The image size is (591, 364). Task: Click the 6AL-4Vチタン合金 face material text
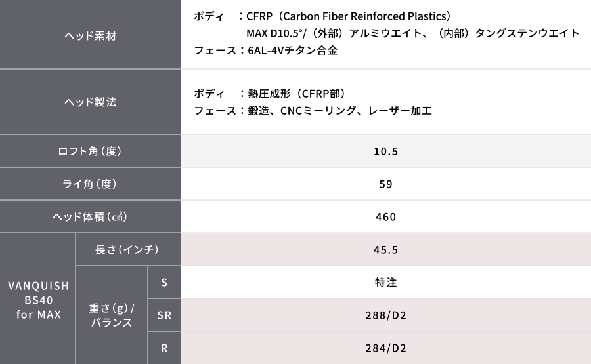tap(293, 50)
